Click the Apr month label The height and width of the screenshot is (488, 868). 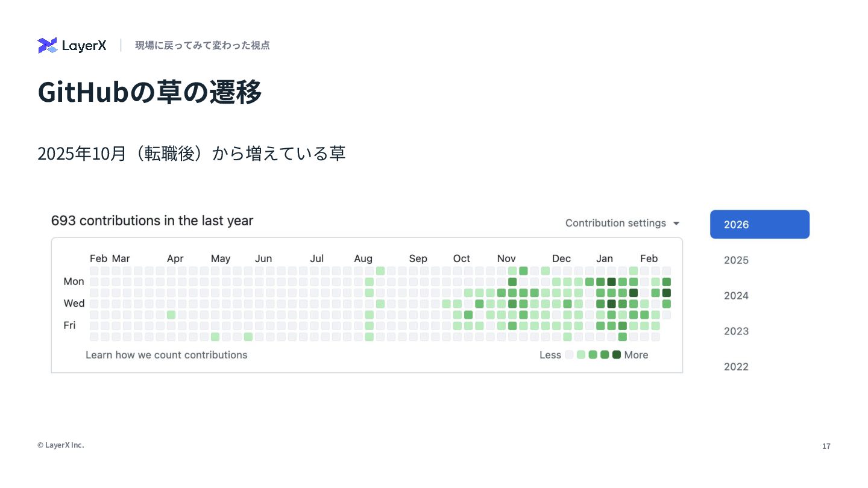tap(175, 258)
